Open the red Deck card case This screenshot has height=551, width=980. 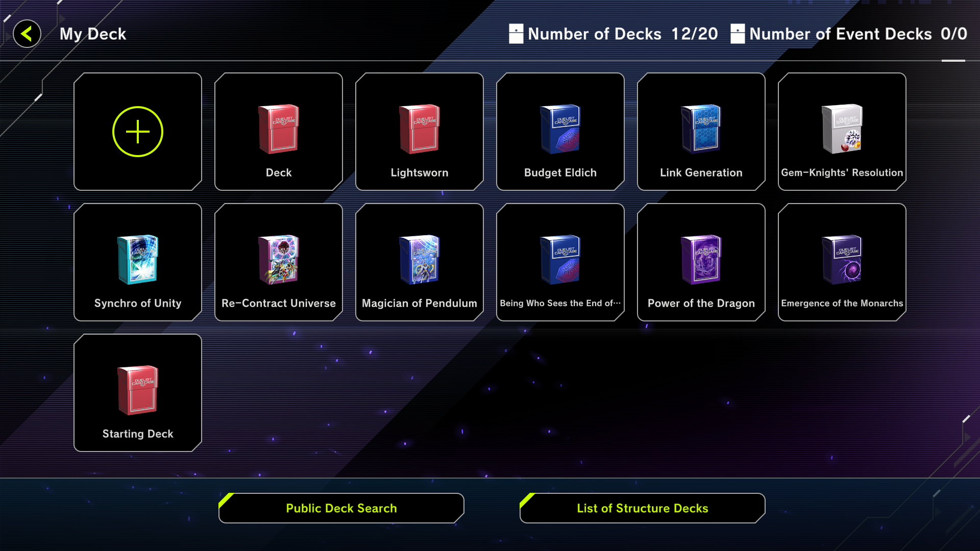click(x=279, y=132)
